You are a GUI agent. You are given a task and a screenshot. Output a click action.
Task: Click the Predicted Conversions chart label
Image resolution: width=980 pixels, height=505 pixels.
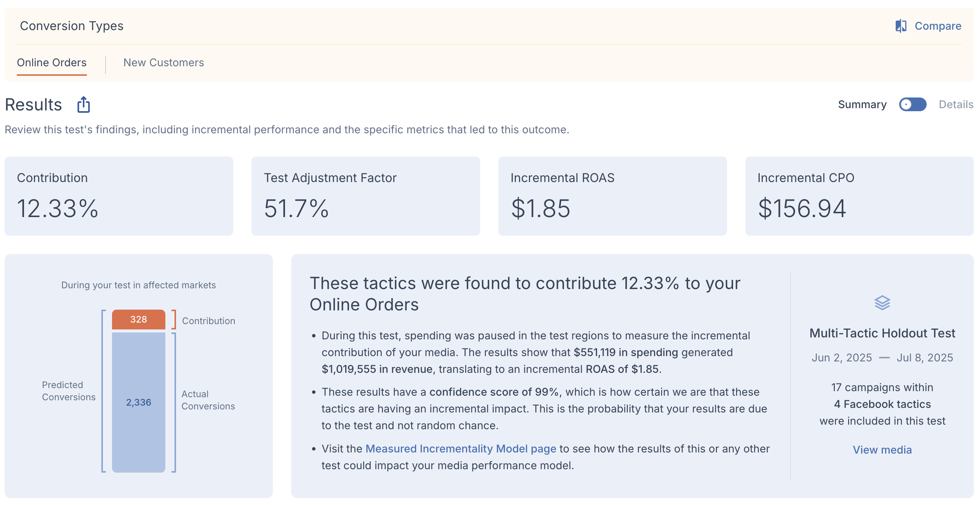tap(69, 391)
